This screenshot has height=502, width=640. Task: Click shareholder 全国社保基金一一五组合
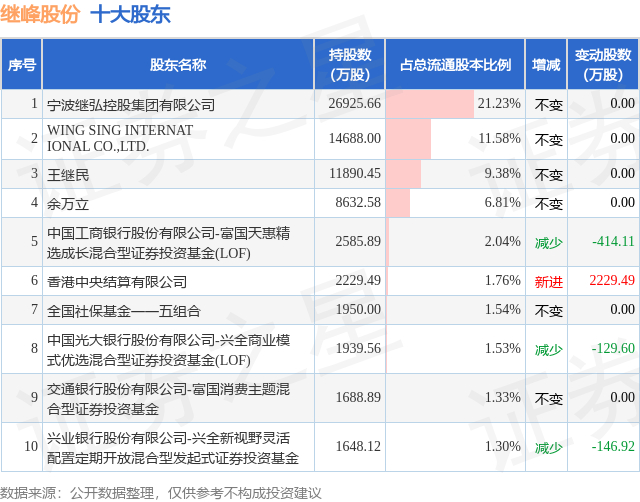click(x=124, y=311)
